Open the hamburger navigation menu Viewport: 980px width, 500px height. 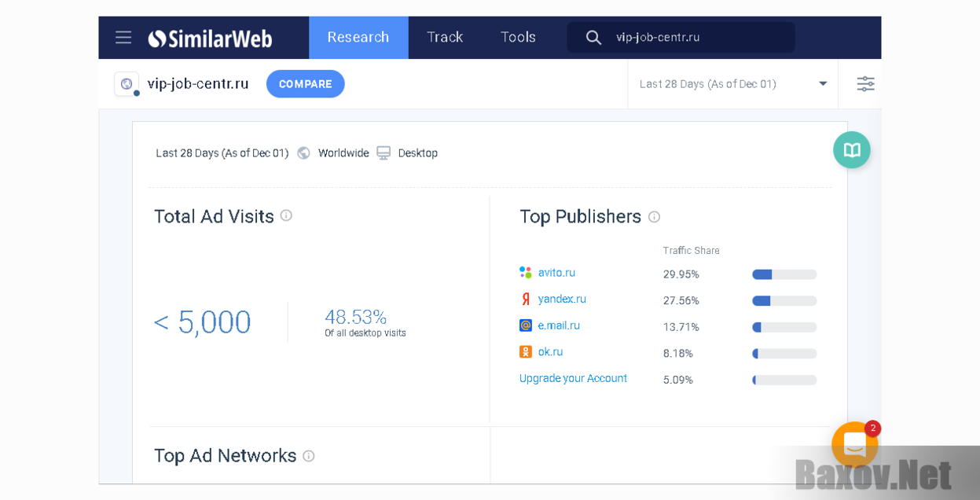[x=123, y=38]
